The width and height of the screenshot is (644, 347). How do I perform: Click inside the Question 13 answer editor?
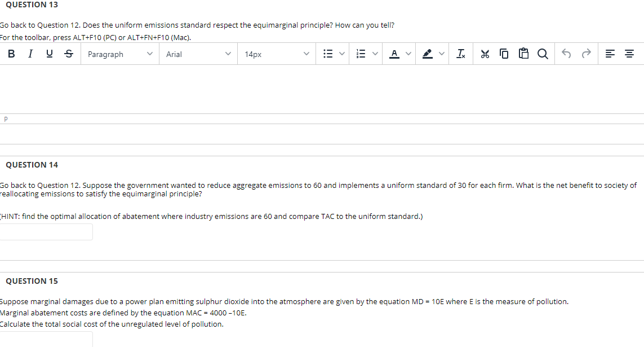click(322, 89)
